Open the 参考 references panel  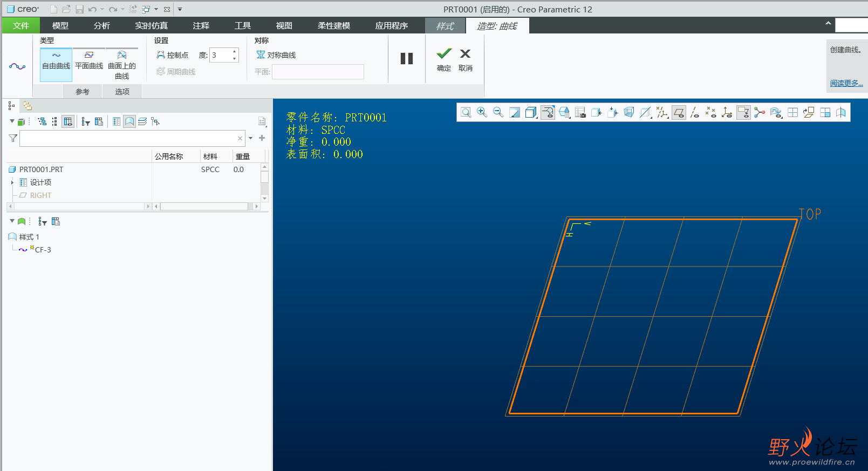click(x=83, y=92)
